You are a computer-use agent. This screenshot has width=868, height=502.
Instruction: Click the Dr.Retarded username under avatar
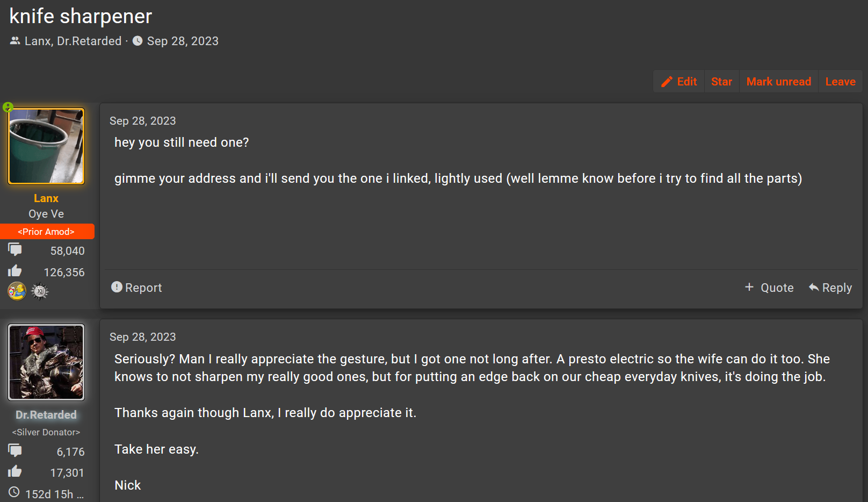click(46, 415)
